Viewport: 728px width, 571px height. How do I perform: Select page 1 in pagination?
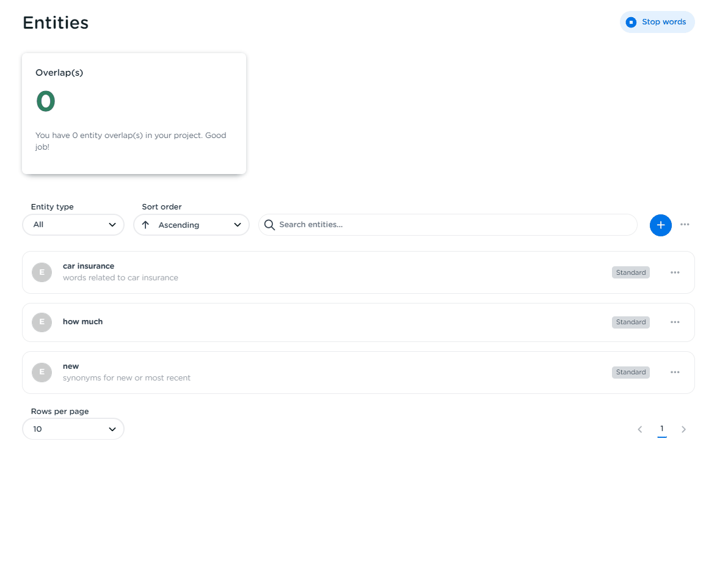click(x=661, y=429)
